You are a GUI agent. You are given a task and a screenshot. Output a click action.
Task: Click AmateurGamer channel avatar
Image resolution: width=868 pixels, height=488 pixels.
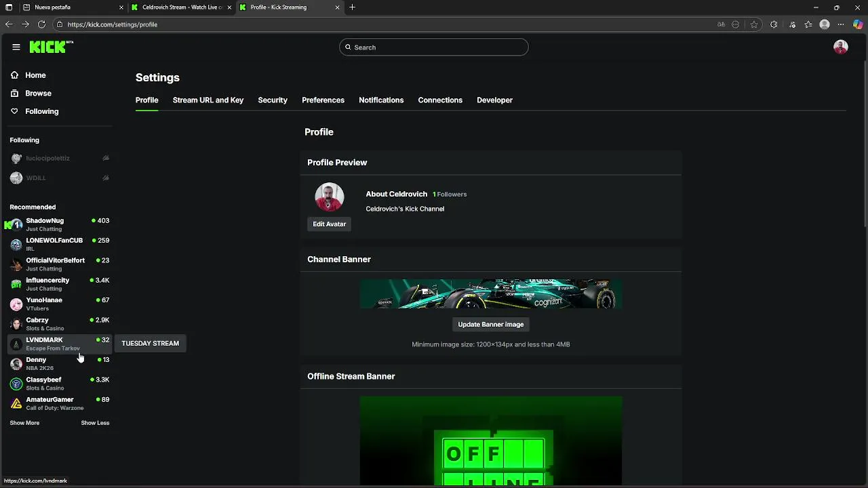tap(16, 403)
